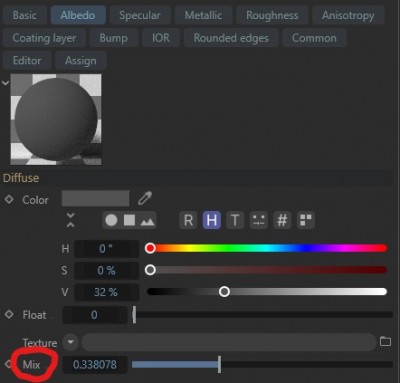Click the S percentage field
The width and height of the screenshot is (400, 383).
[x=106, y=270]
